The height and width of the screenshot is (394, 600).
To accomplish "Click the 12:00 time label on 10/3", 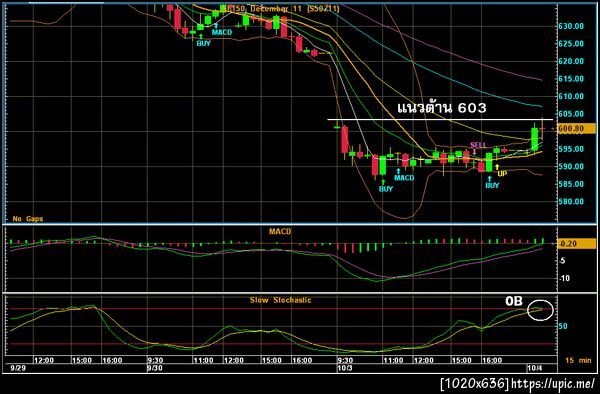I will point(423,361).
